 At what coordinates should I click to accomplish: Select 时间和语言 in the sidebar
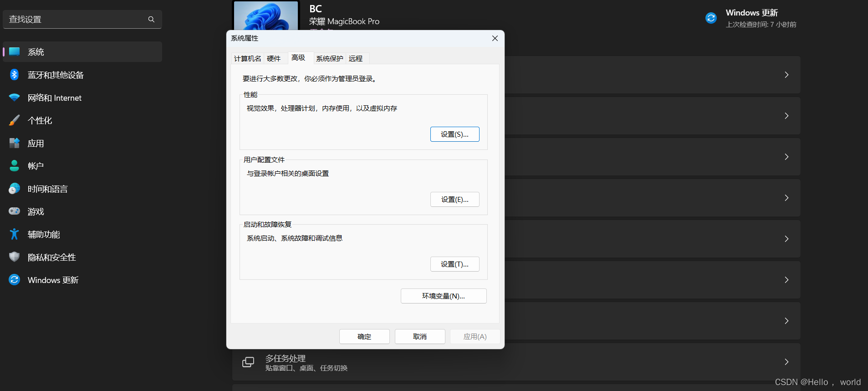click(82, 189)
